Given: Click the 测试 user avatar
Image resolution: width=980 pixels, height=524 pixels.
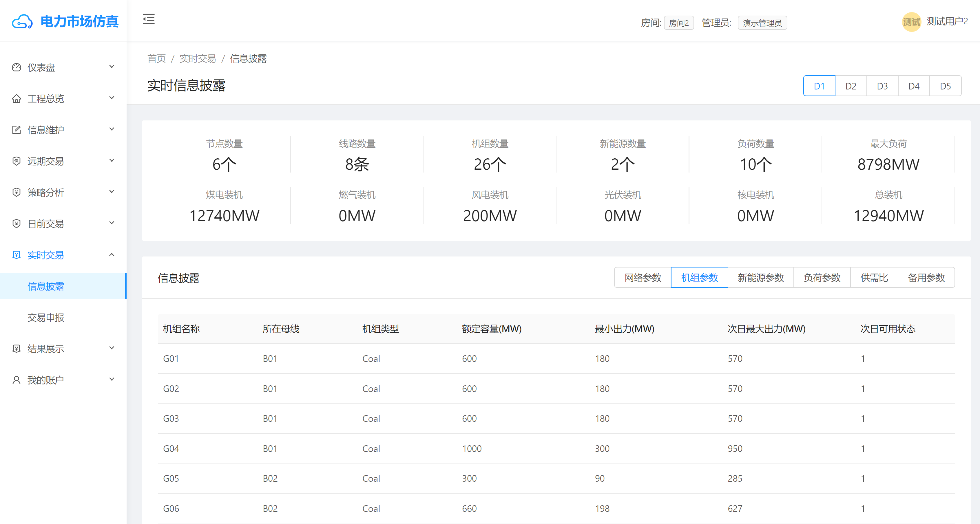Looking at the screenshot, I should click(912, 22).
